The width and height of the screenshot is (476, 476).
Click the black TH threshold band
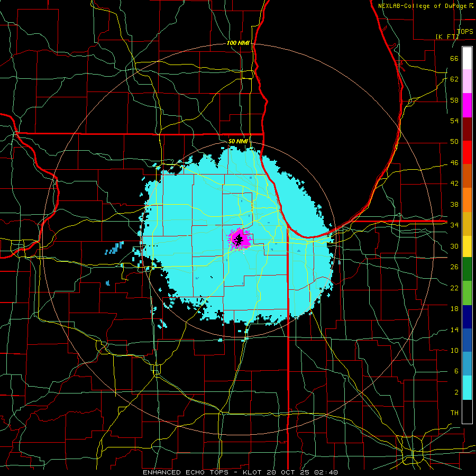click(x=467, y=411)
